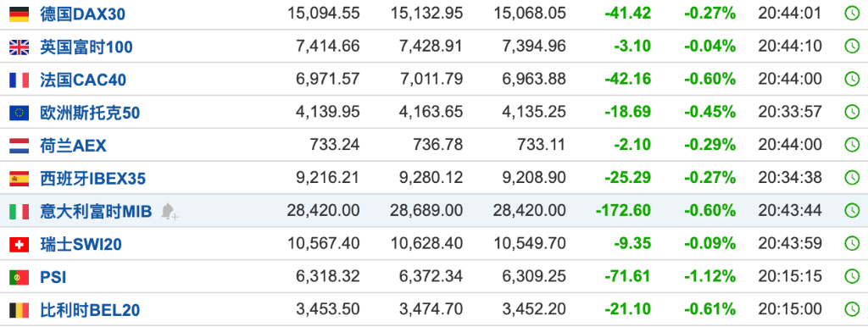868x327 pixels.
Task: Click the clock icon in the 法国CAC40 row
Action: (851, 79)
